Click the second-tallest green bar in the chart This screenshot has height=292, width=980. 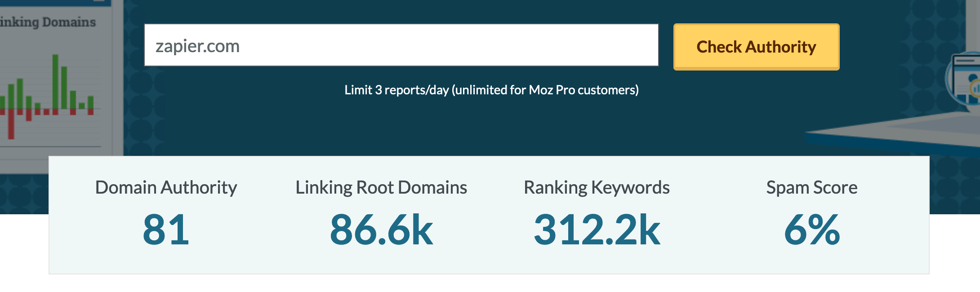tap(64, 87)
